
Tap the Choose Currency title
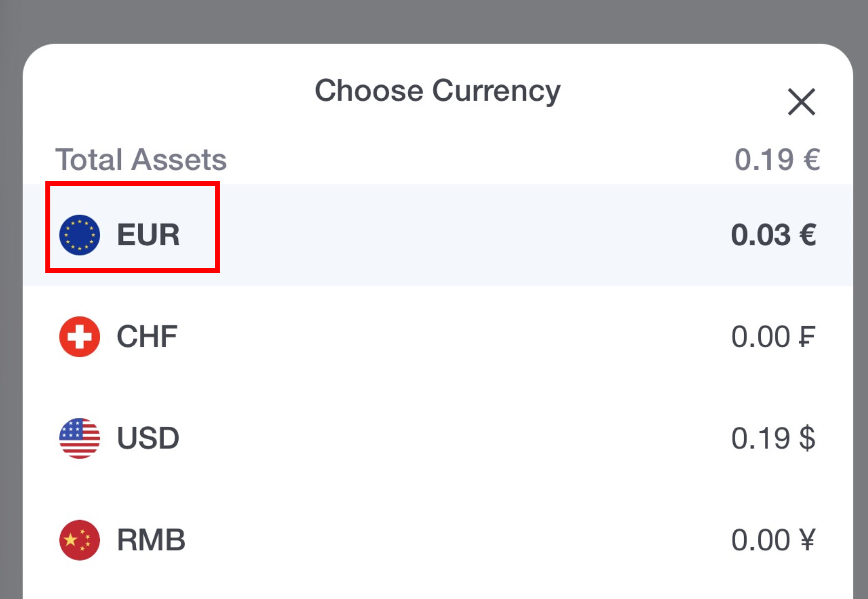click(437, 91)
